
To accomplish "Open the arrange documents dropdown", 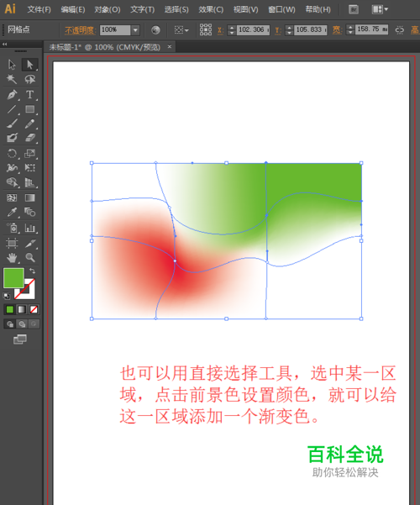I will click(380, 9).
